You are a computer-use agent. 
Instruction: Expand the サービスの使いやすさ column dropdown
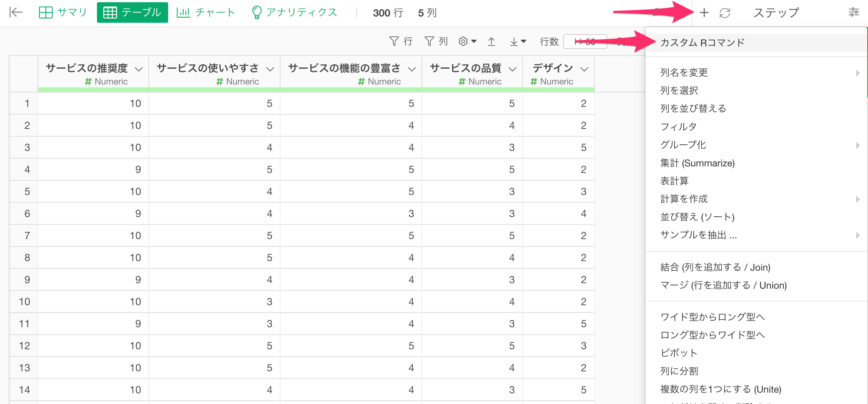point(270,69)
